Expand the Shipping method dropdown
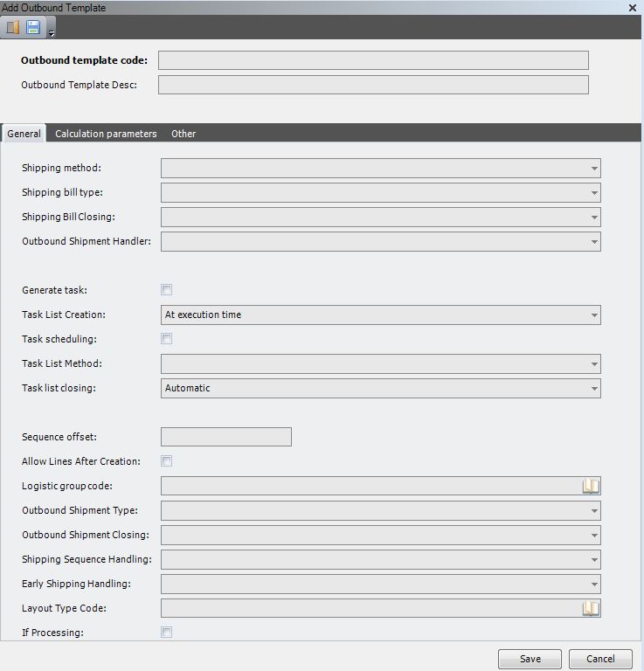 click(x=594, y=168)
